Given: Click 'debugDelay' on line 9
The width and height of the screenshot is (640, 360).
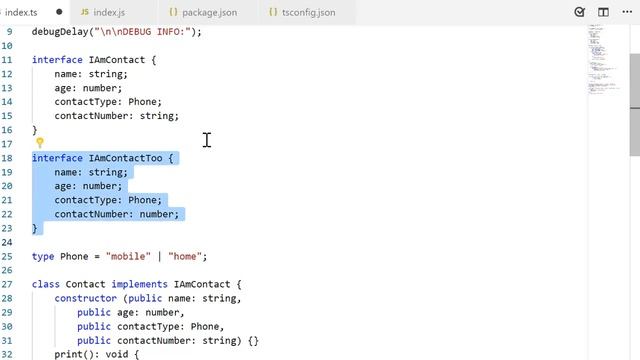Looking at the screenshot, I should click(60, 31).
